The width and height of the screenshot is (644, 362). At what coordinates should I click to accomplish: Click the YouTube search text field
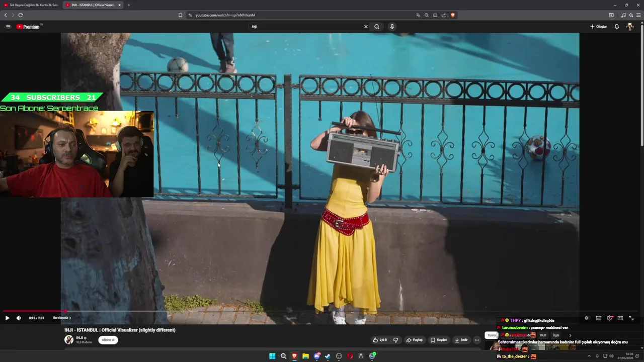pyautogui.click(x=305, y=27)
